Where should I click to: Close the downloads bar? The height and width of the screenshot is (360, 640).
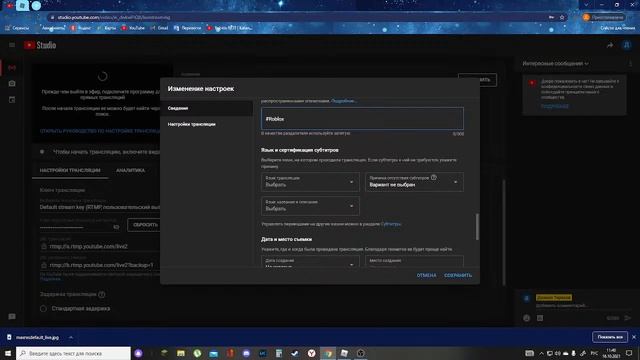[634, 337]
